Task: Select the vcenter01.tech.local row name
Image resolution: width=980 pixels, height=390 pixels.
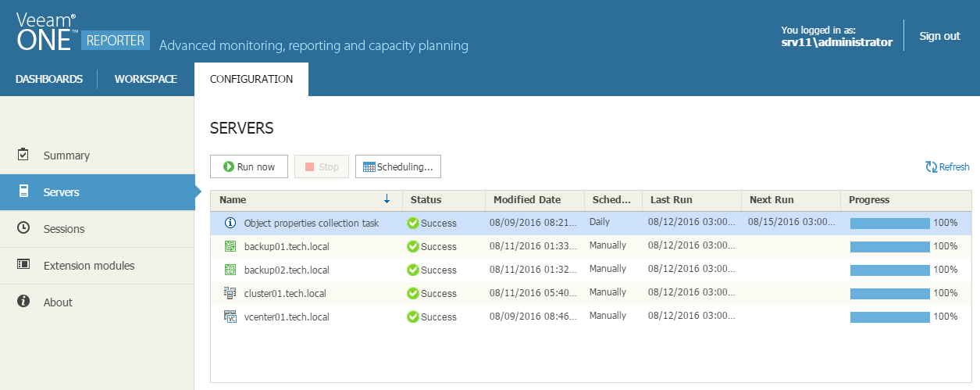Action: tap(287, 317)
